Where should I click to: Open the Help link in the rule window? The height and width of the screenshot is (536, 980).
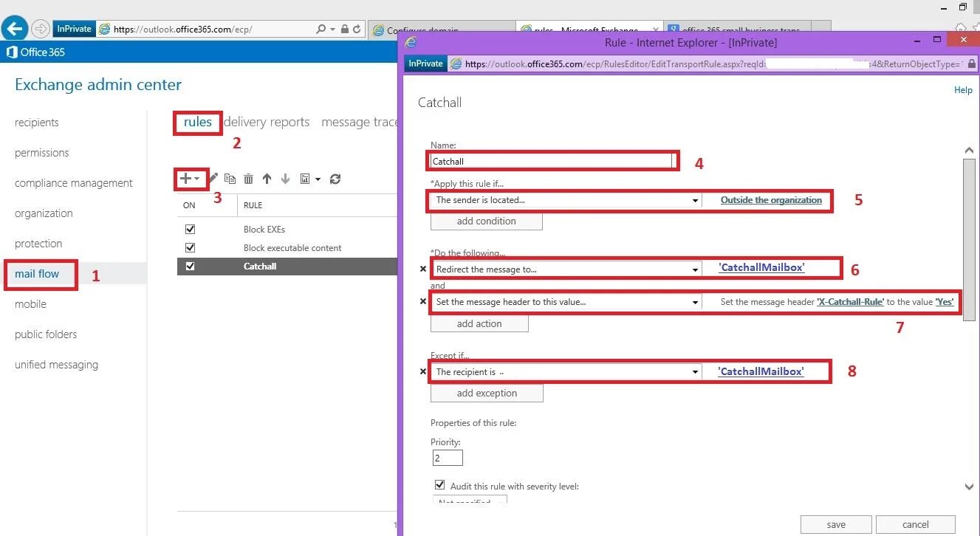963,90
